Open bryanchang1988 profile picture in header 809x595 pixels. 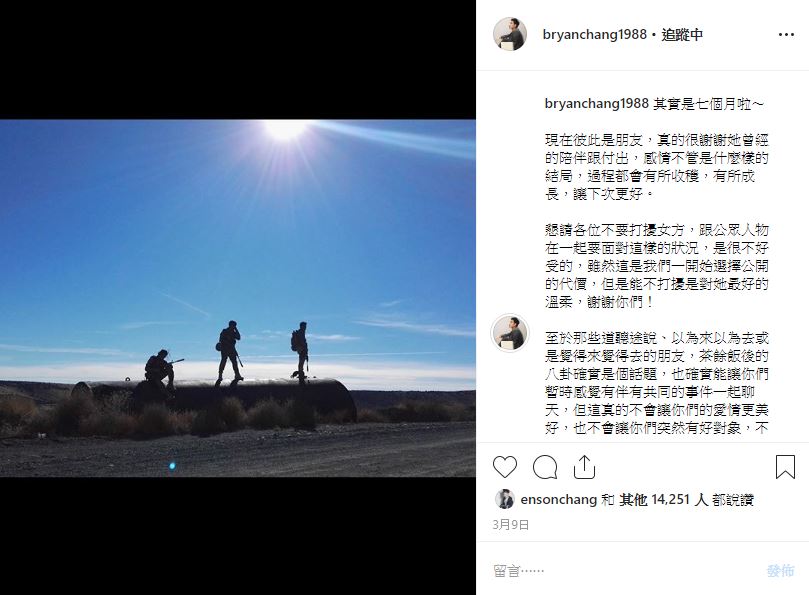pyautogui.click(x=510, y=34)
